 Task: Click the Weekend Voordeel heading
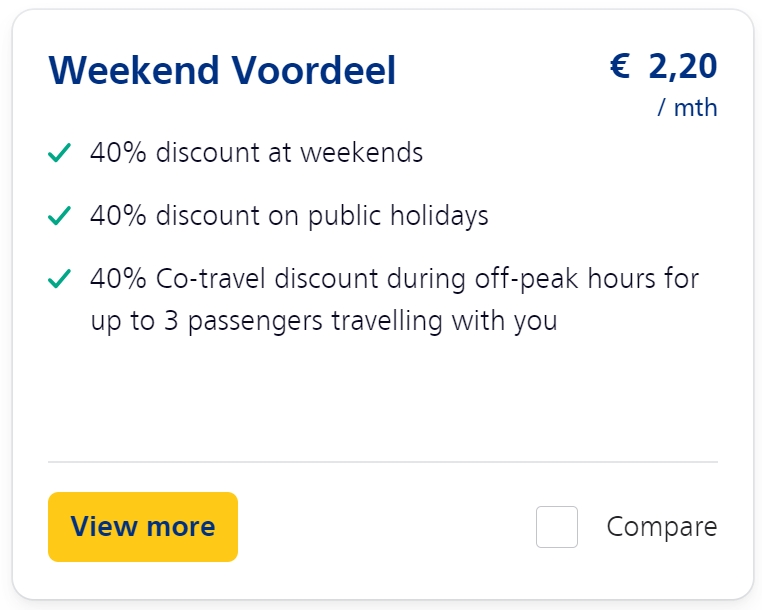(x=222, y=71)
